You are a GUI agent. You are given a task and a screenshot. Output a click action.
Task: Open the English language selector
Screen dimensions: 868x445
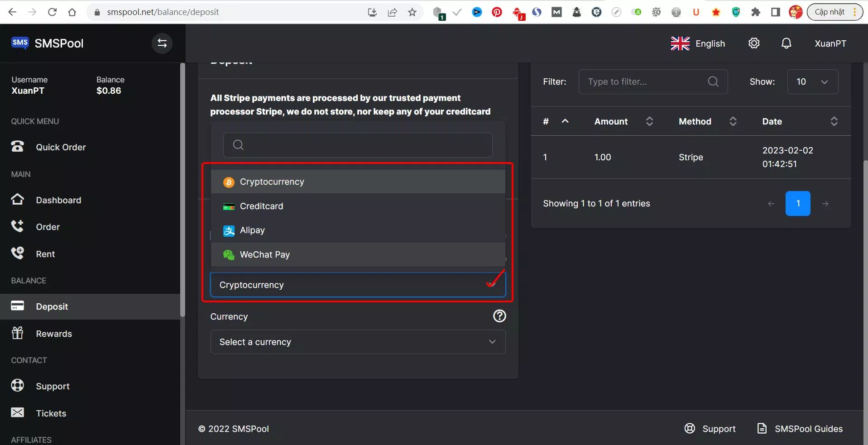(x=698, y=43)
